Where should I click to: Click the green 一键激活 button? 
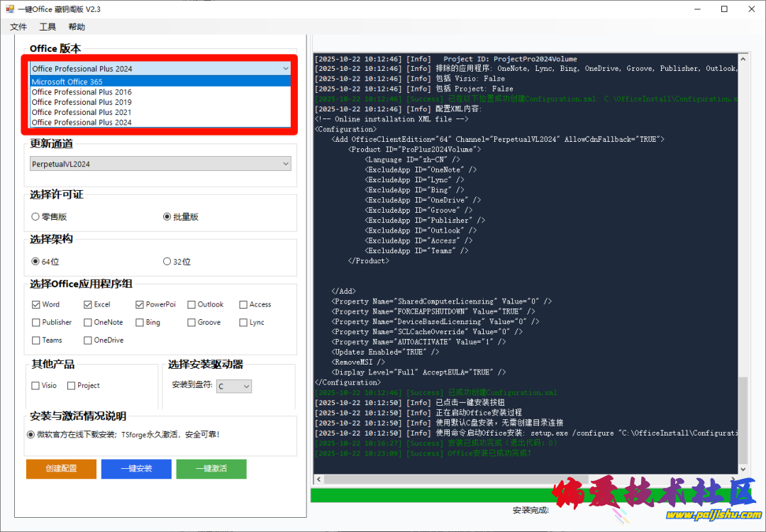click(x=211, y=469)
